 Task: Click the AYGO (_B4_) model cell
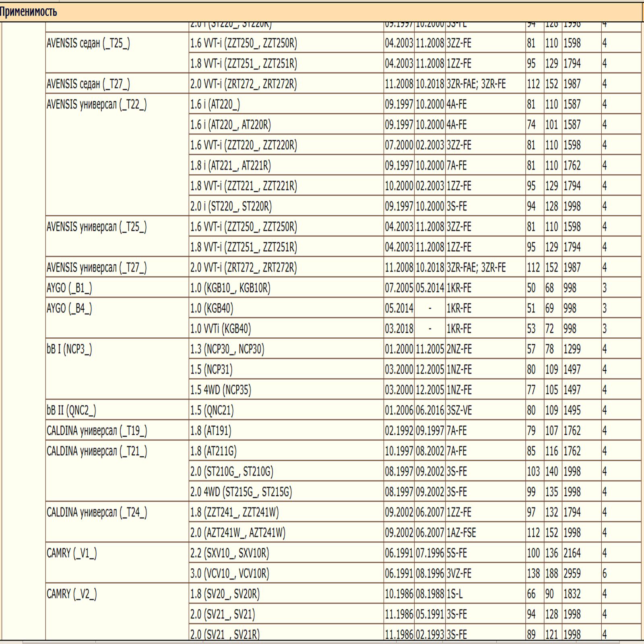pos(69,309)
